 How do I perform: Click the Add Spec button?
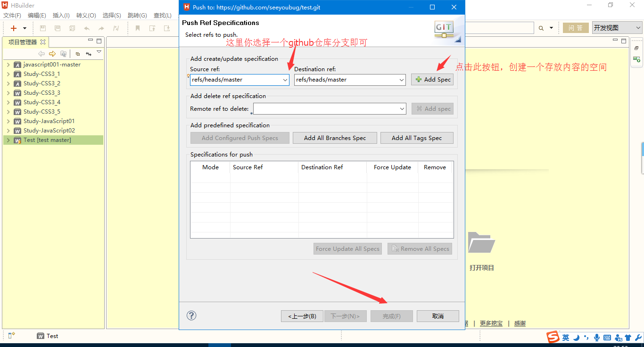click(432, 80)
